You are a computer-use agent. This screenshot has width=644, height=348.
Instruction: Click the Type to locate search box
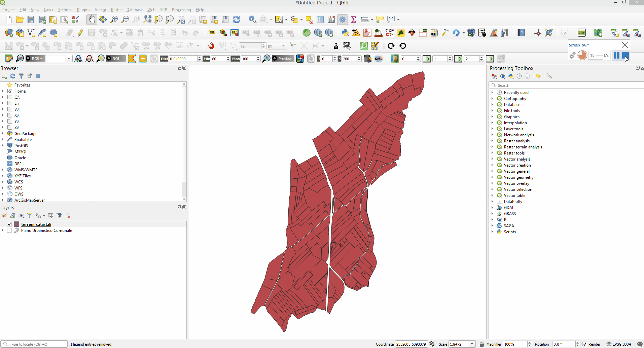pyautogui.click(x=35, y=344)
